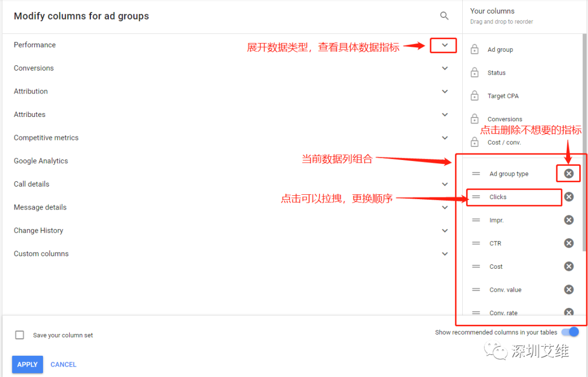This screenshot has height=377, width=588.
Task: Click the lock icon beside Conversions
Action: coord(474,119)
